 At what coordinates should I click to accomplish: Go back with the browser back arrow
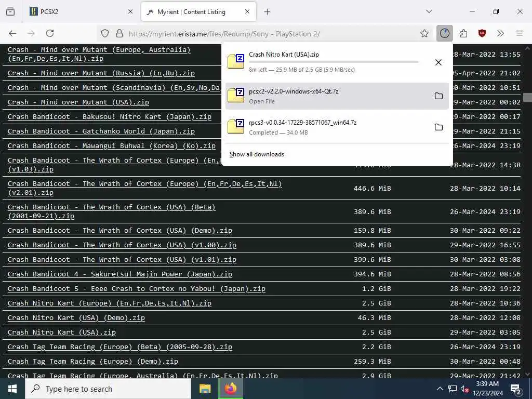coord(12,33)
